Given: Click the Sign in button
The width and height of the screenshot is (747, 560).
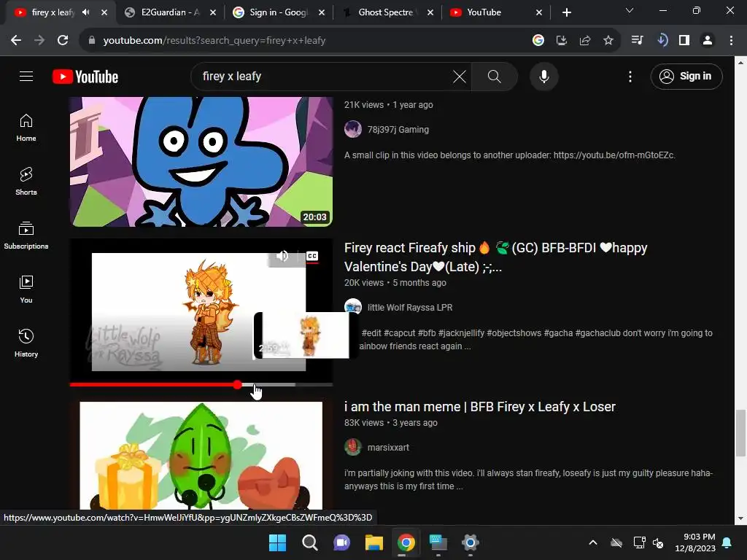Looking at the screenshot, I should click(686, 76).
